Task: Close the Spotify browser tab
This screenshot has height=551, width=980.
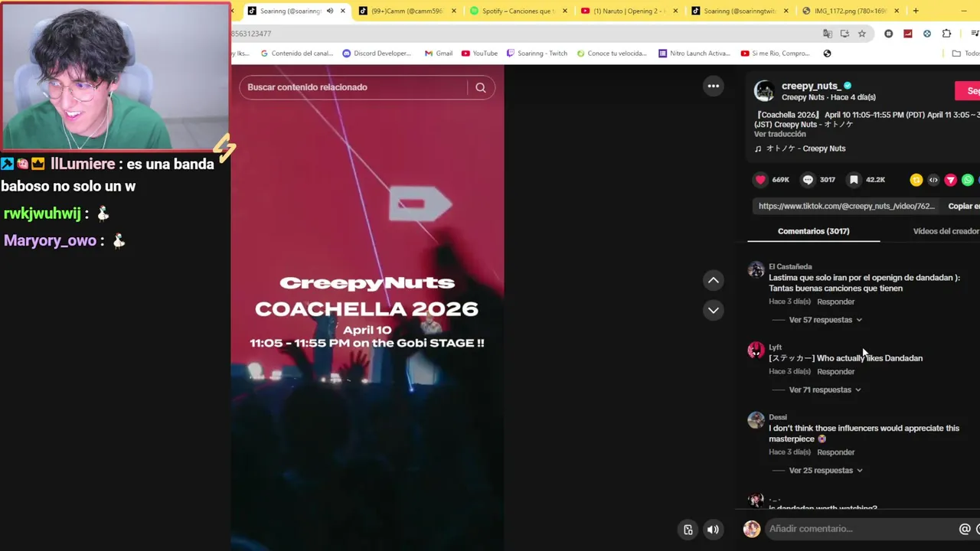Action: (x=565, y=11)
